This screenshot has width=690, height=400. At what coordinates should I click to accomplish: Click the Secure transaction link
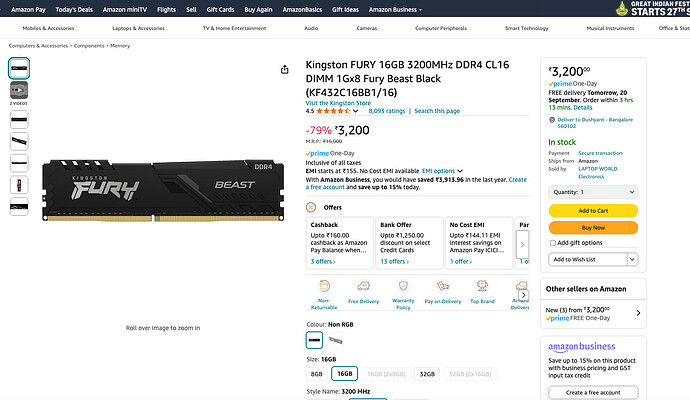pos(600,153)
